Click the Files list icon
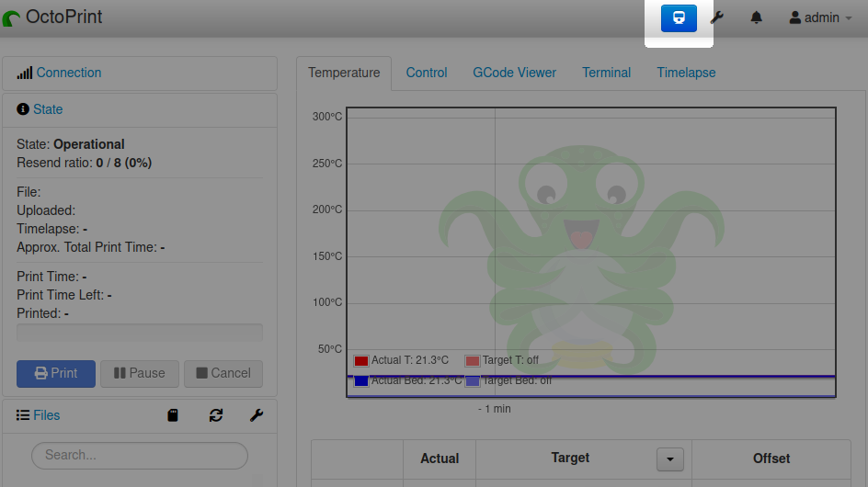The image size is (868, 487). [23, 415]
